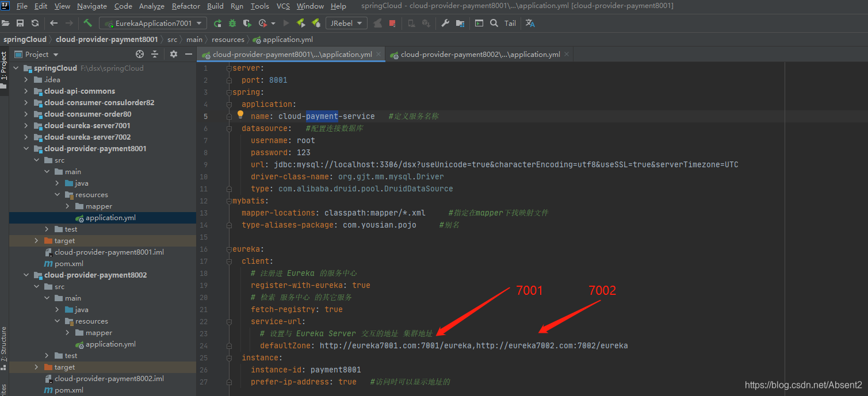Open the EurekaApplication7001 run configuration dropdown

(153, 23)
